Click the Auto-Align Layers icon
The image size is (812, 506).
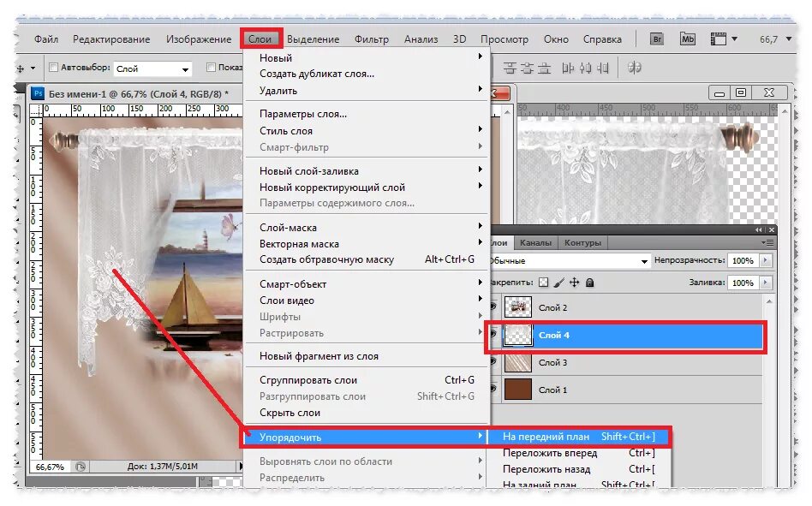pos(635,68)
